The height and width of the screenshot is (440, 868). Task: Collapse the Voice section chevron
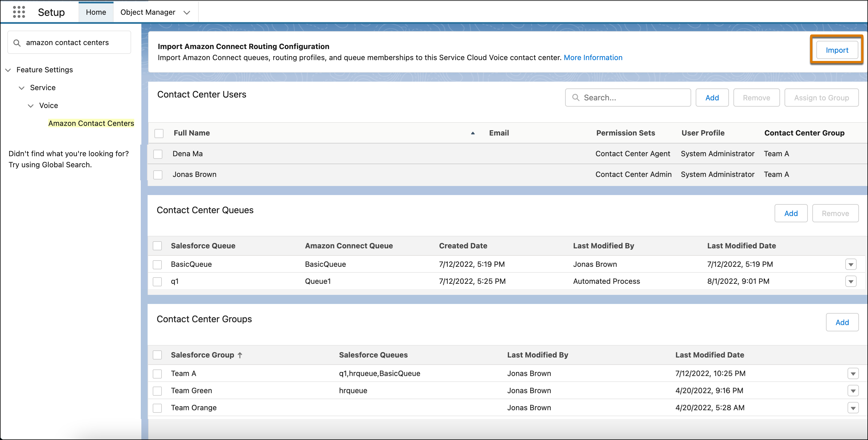click(31, 106)
